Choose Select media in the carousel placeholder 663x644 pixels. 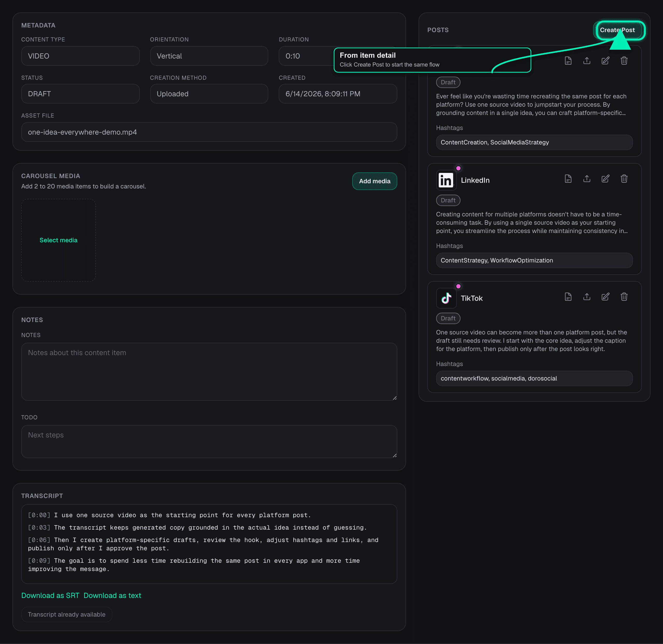pos(59,240)
